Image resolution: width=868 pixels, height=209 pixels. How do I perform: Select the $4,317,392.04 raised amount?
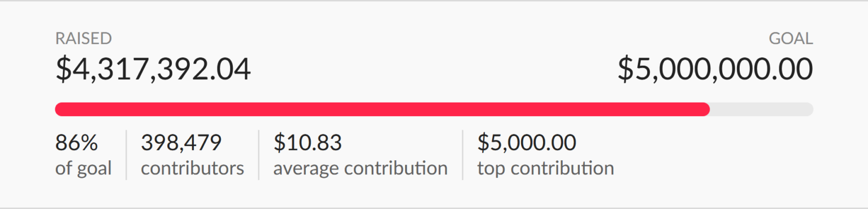pos(153,69)
